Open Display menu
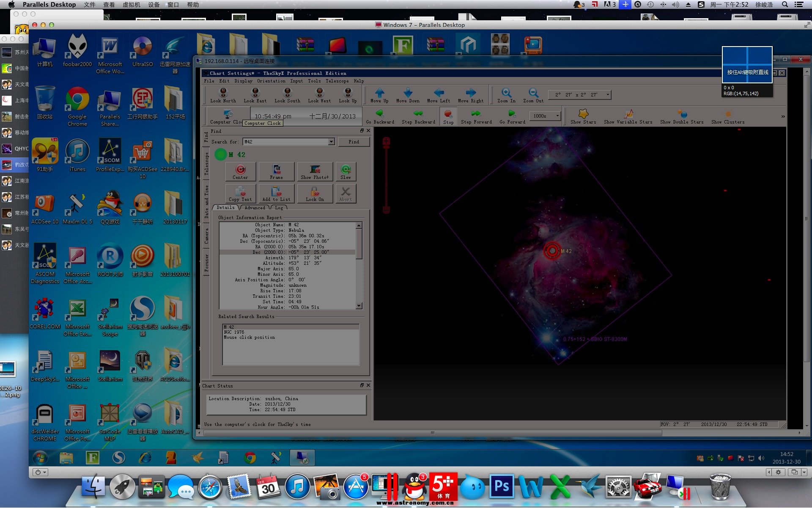Screen dimensions: 812x508 click(x=243, y=81)
